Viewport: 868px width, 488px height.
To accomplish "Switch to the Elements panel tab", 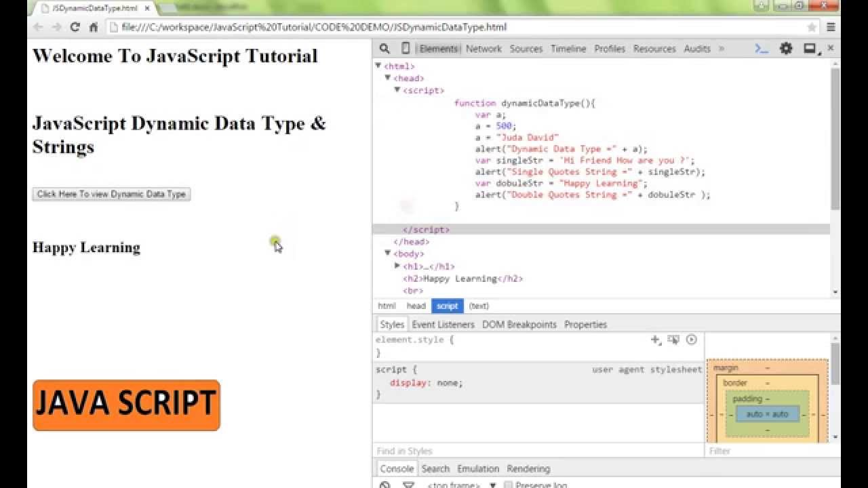I will click(439, 49).
